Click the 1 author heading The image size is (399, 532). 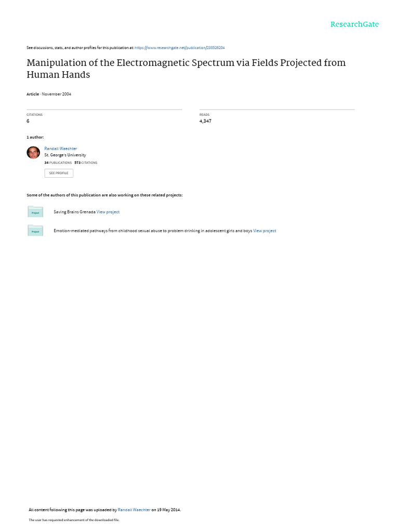tap(35, 137)
